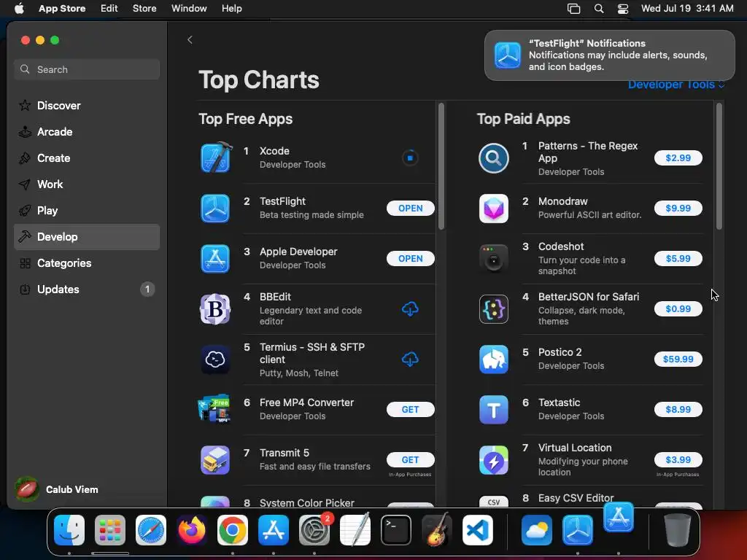Buy BetterJSON for Safari for $0.99
The width and height of the screenshot is (747, 560).
(678, 308)
